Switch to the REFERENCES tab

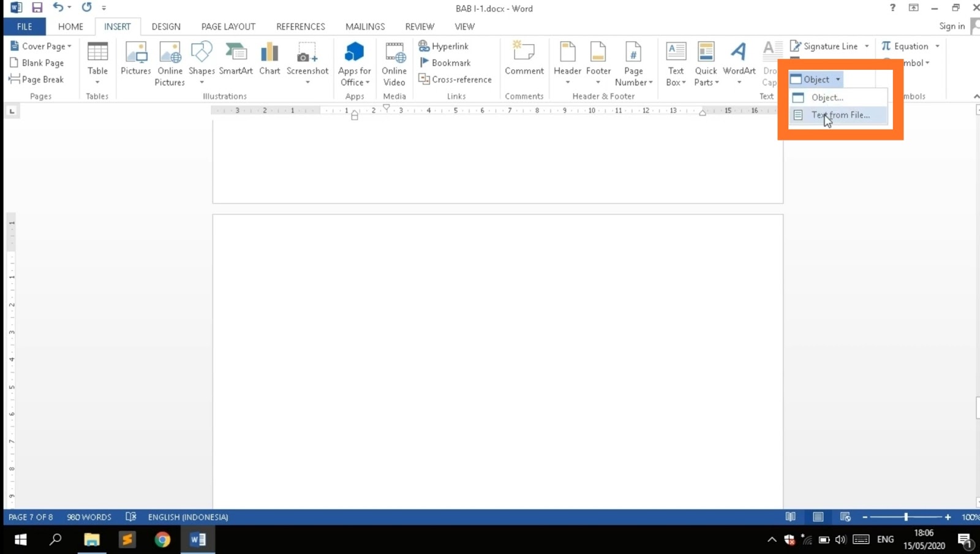[301, 26]
